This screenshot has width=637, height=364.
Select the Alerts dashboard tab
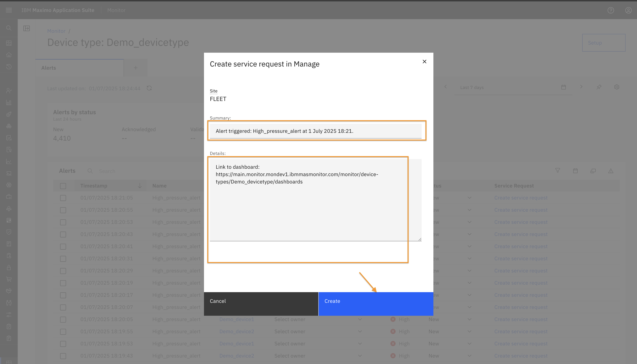point(80,68)
